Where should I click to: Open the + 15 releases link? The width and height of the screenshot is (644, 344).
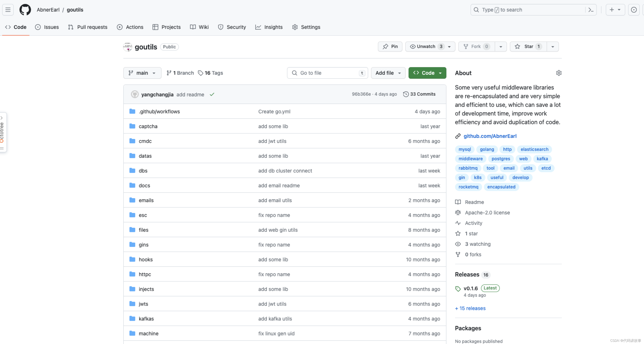[470, 308]
